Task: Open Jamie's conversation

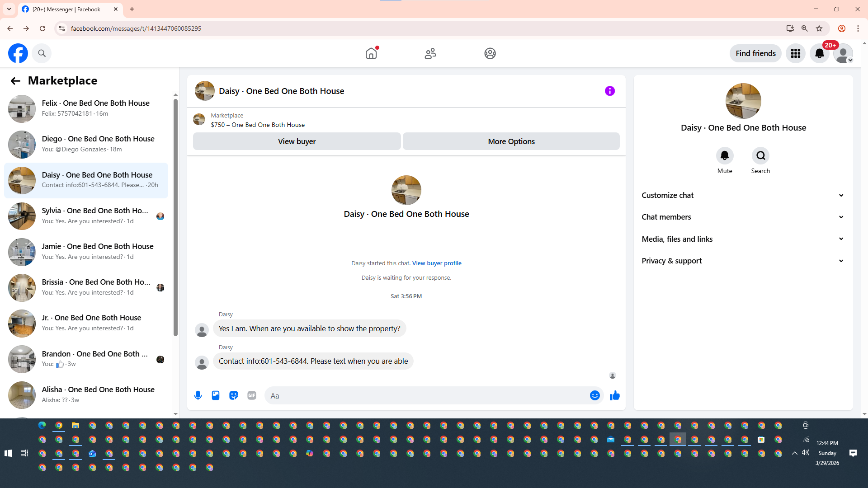Action: point(86,252)
